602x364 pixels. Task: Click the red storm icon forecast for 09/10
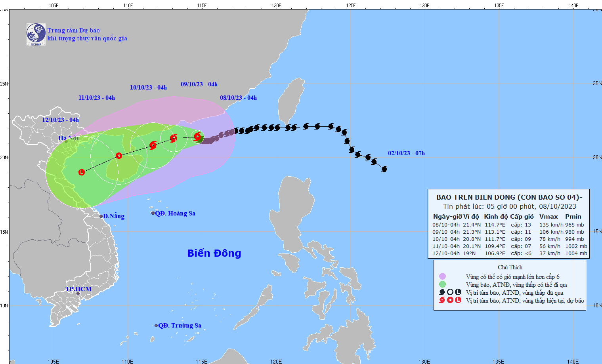click(x=173, y=138)
